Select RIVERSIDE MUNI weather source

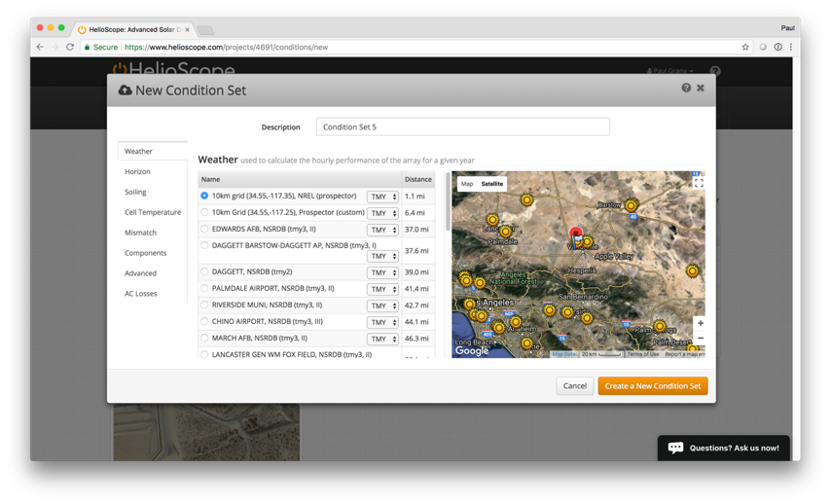pyautogui.click(x=204, y=305)
